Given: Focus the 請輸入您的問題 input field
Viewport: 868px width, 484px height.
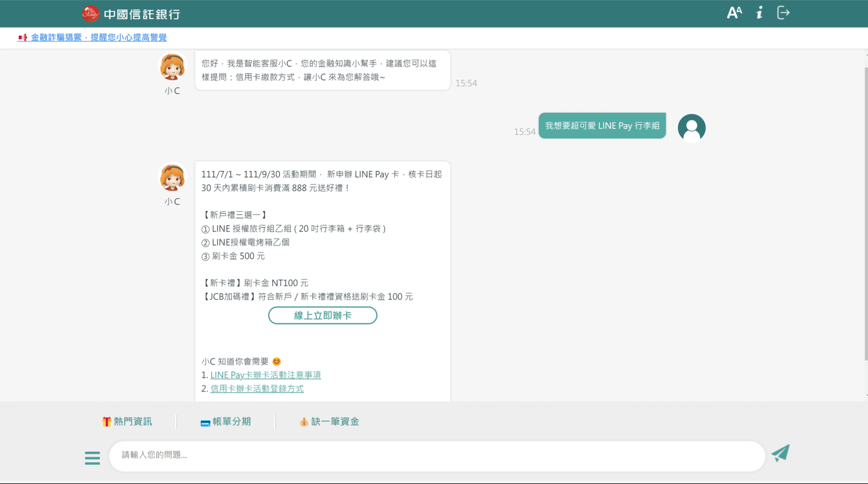Looking at the screenshot, I should [x=437, y=456].
